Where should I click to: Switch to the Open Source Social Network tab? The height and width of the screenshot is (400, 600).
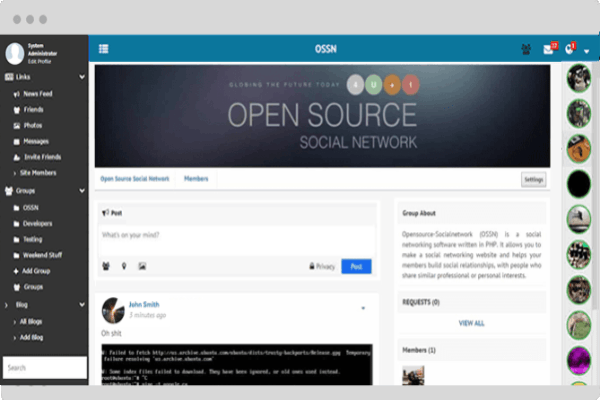[x=135, y=179]
